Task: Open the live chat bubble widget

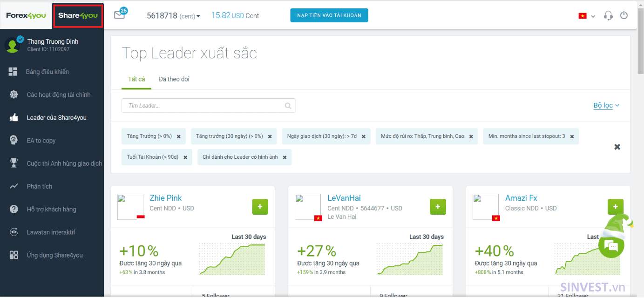Action: click(x=611, y=245)
